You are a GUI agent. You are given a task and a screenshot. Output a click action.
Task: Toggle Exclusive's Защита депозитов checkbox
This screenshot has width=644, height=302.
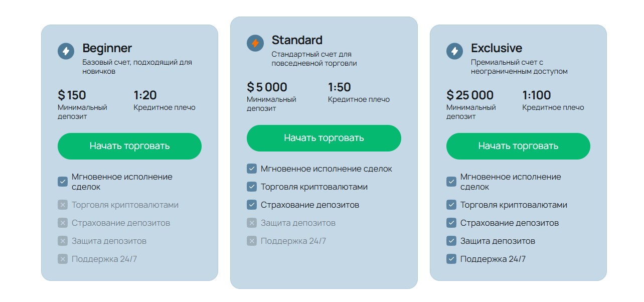pos(451,241)
